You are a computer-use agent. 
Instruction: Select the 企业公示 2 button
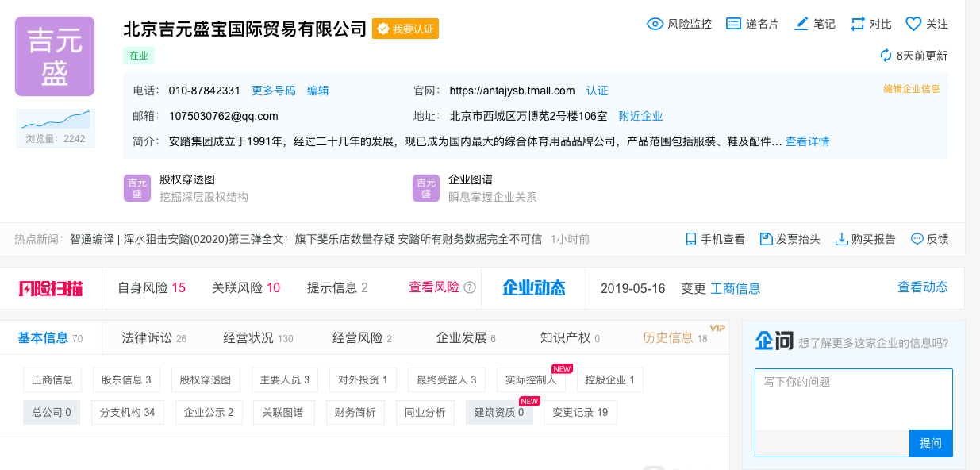(x=209, y=413)
